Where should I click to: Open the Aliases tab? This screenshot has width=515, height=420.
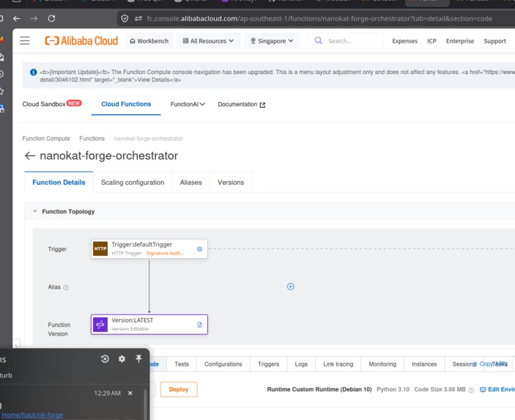click(x=190, y=183)
